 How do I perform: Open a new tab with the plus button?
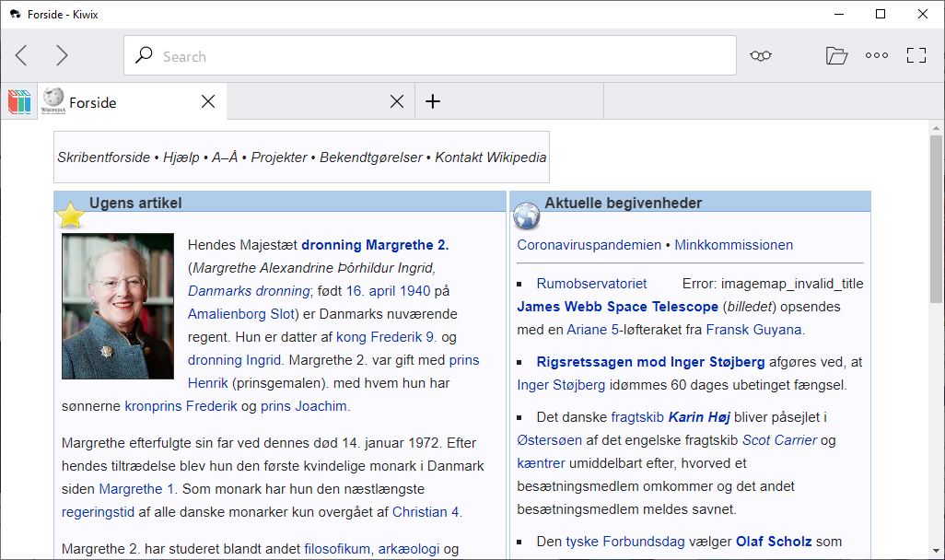pyautogui.click(x=432, y=101)
